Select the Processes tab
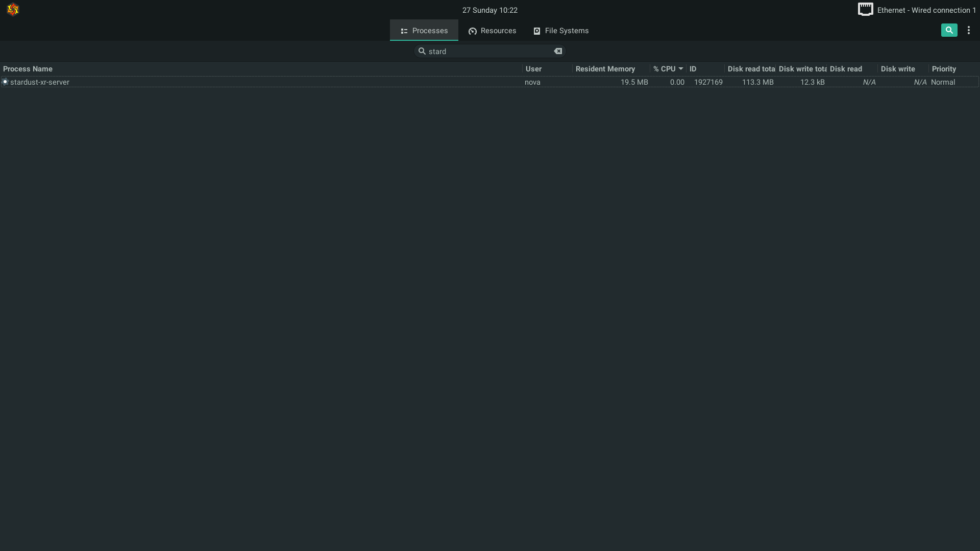The image size is (980, 551). click(424, 31)
